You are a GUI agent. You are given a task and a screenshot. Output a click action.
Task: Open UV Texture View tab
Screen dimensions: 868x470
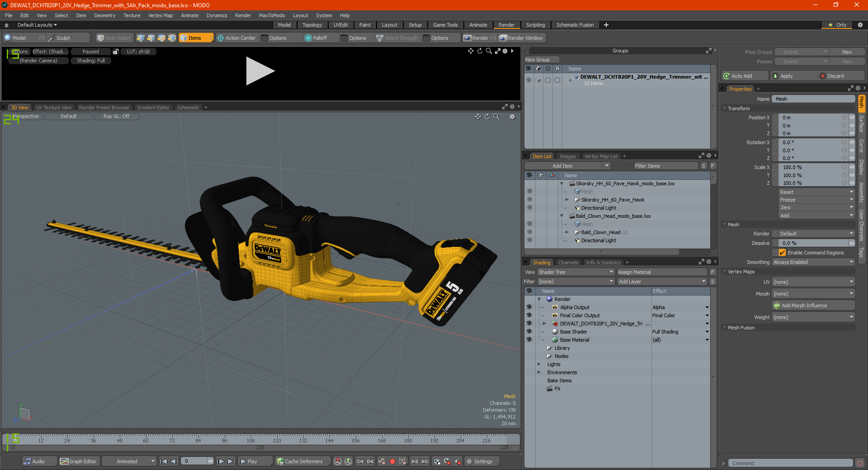coord(54,108)
